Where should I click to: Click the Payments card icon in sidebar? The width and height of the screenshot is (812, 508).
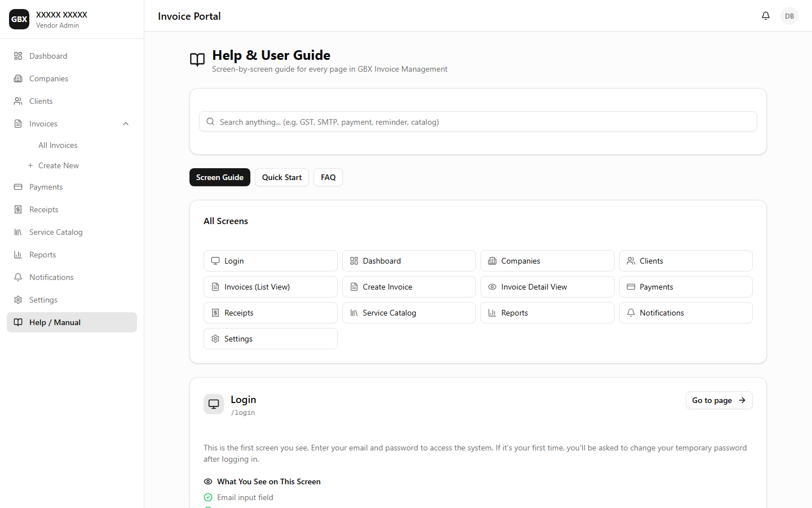(x=18, y=187)
